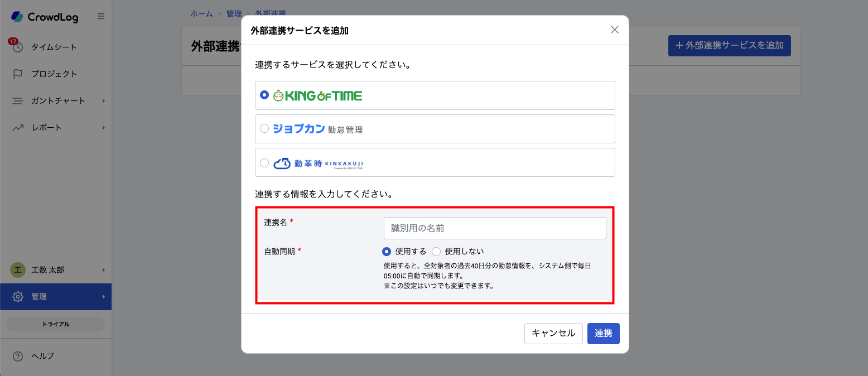Screen dimensions: 868x376
Task: Click the ※この設定はいつでも変更できます note
Action: click(439, 286)
